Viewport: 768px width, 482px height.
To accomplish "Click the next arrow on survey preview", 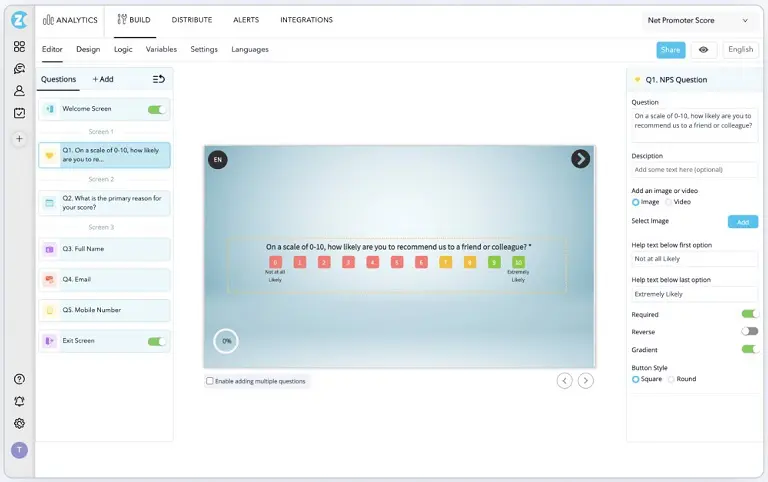I will pyautogui.click(x=580, y=159).
